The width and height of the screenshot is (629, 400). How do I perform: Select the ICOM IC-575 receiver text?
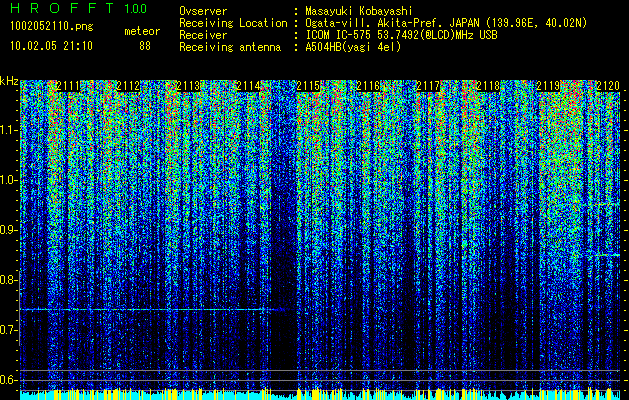point(401,35)
